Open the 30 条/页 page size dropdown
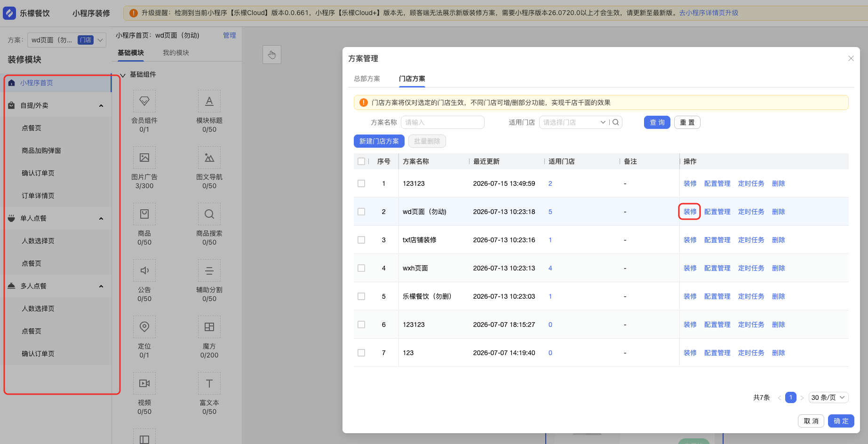 click(828, 397)
